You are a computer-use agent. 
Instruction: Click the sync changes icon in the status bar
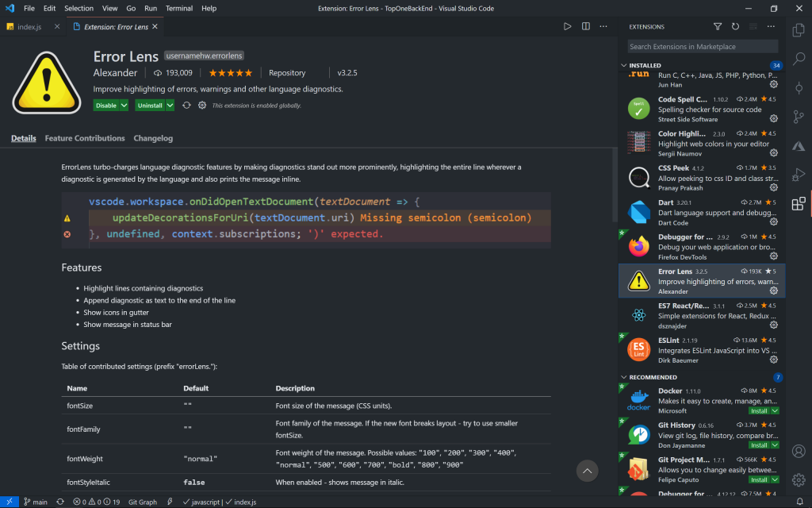60,502
